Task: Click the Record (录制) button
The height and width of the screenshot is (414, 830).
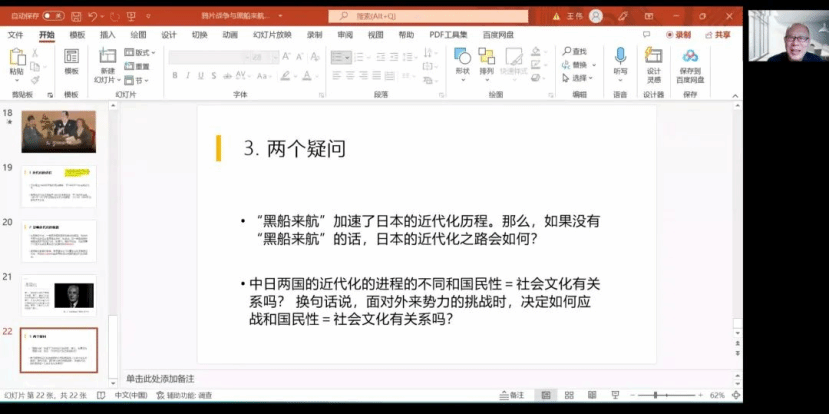Action: pos(679,35)
